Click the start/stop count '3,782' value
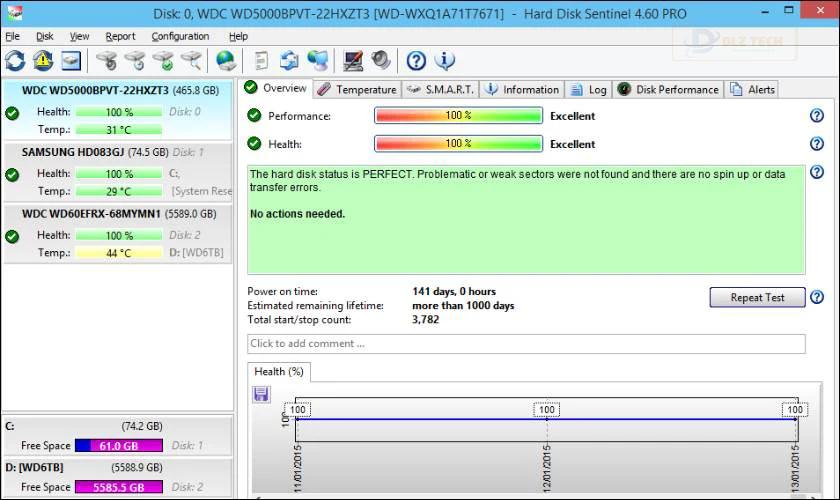Image resolution: width=840 pixels, height=500 pixels. pyautogui.click(x=425, y=319)
